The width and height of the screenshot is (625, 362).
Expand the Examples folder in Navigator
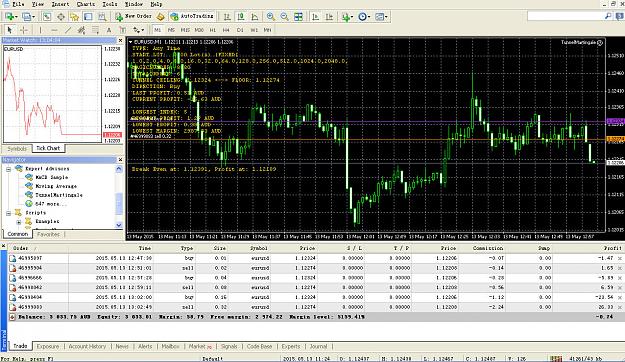(18, 222)
